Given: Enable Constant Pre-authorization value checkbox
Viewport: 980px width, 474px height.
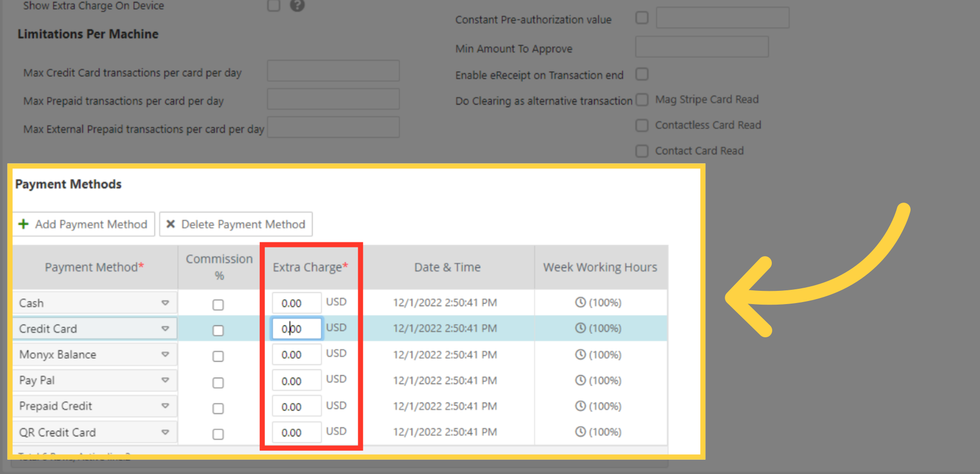Looking at the screenshot, I should [x=642, y=18].
